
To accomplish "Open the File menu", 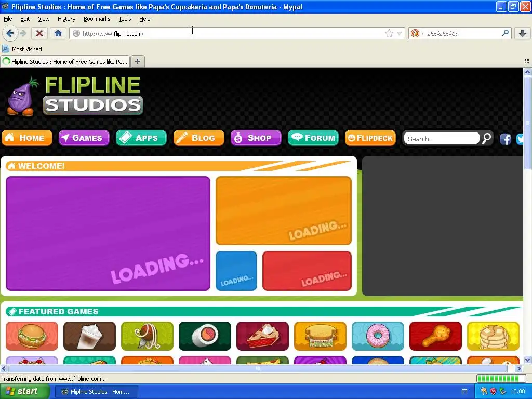I will (x=8, y=19).
